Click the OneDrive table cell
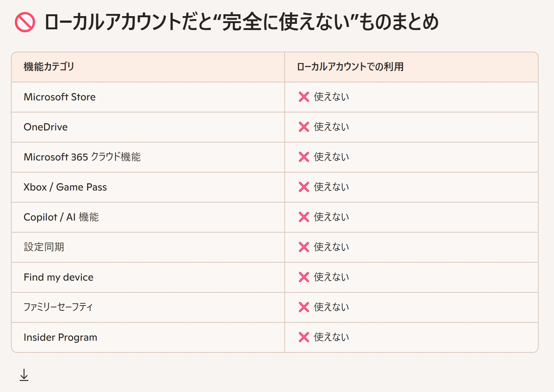The image size is (554, 392). click(x=46, y=127)
